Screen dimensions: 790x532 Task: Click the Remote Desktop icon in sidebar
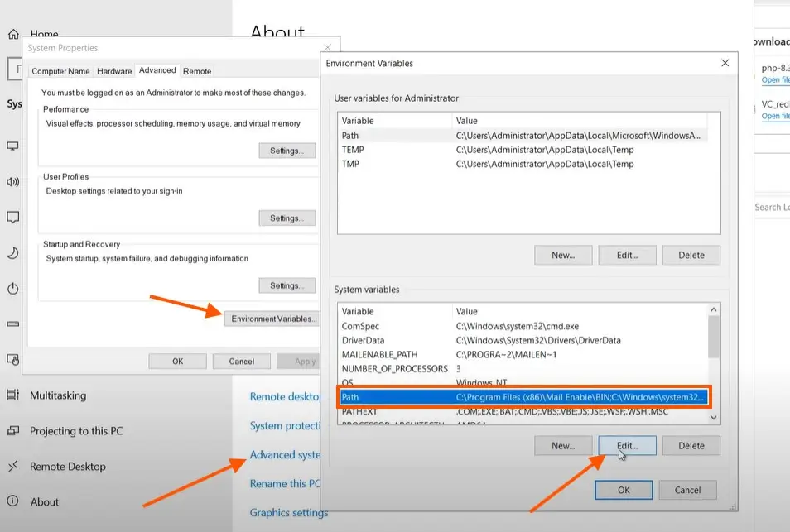(x=12, y=466)
